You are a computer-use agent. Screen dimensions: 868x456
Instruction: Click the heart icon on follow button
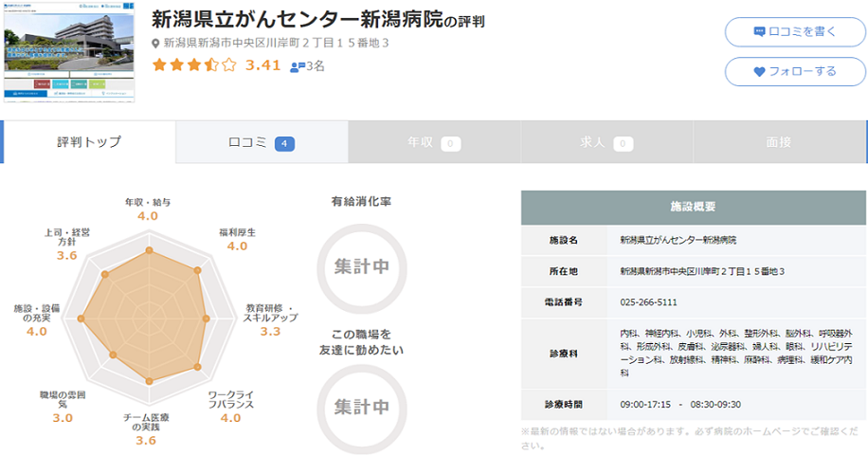click(x=760, y=71)
